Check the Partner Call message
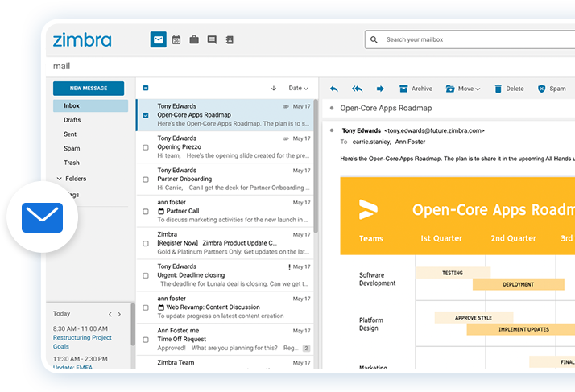 pyautogui.click(x=146, y=212)
